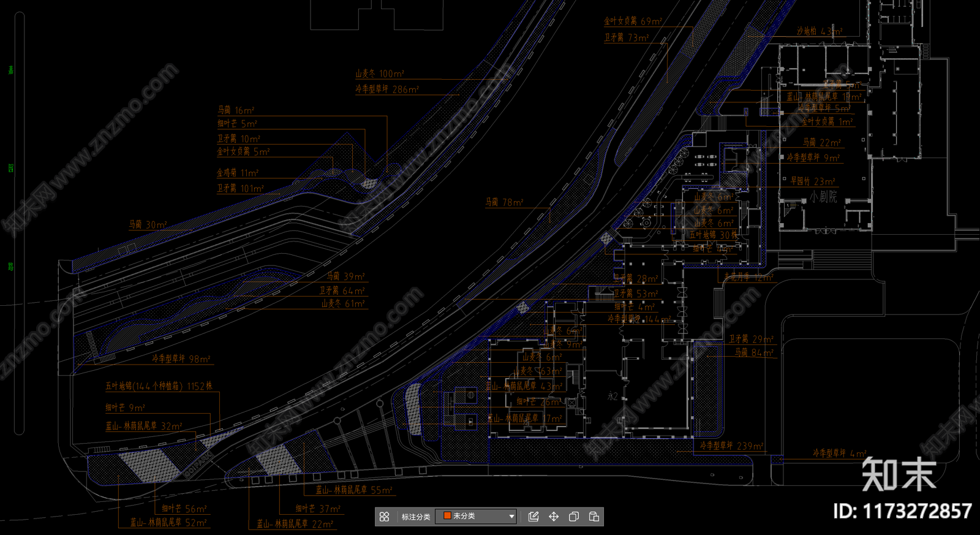Pick the 卫矛篱 73m² label
Image resolution: width=980 pixels, height=535 pixels.
(x=627, y=38)
